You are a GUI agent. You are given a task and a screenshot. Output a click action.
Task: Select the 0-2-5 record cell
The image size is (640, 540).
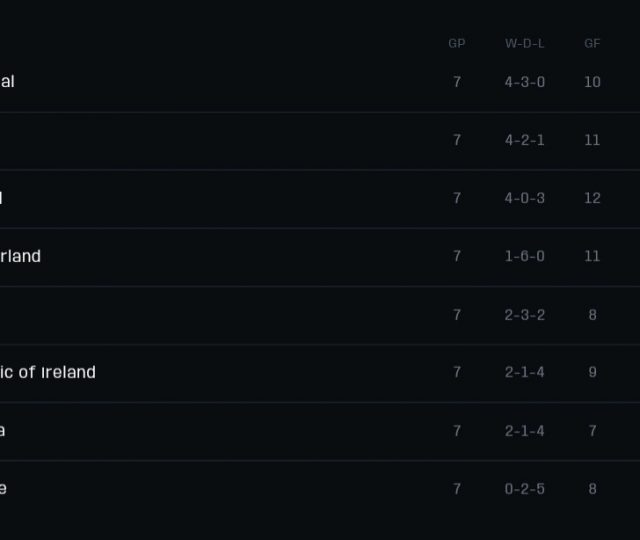[525, 489]
